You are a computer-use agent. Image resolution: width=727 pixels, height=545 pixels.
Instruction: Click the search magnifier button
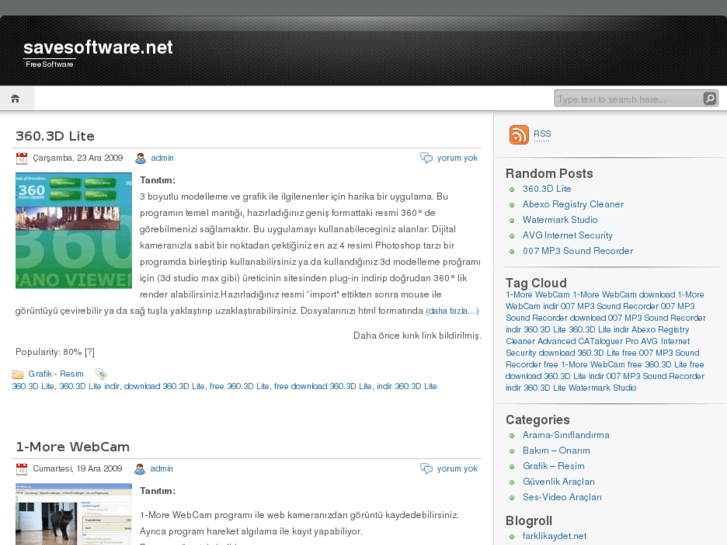coord(709,98)
